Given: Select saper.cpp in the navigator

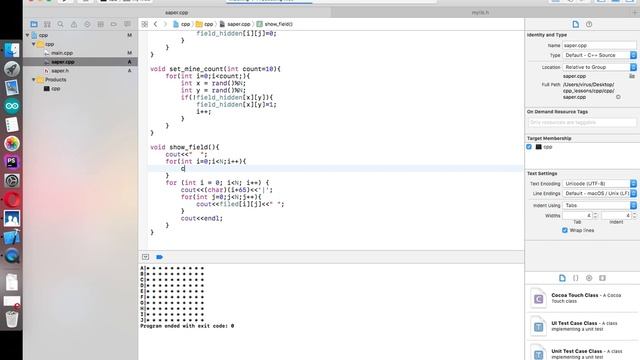Looking at the screenshot, I should (x=63, y=62).
